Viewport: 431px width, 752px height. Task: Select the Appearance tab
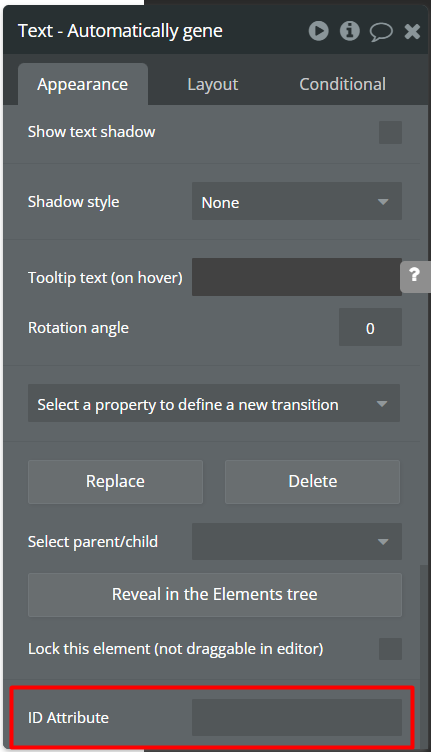[x=83, y=84]
